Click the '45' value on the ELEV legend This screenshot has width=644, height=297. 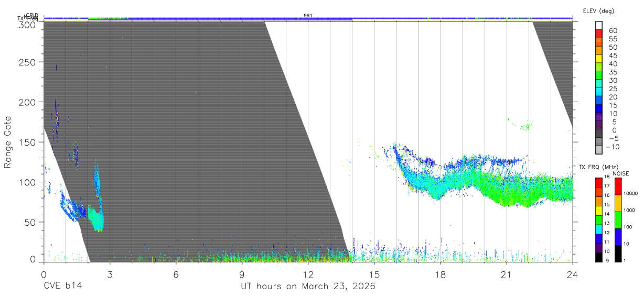point(613,56)
